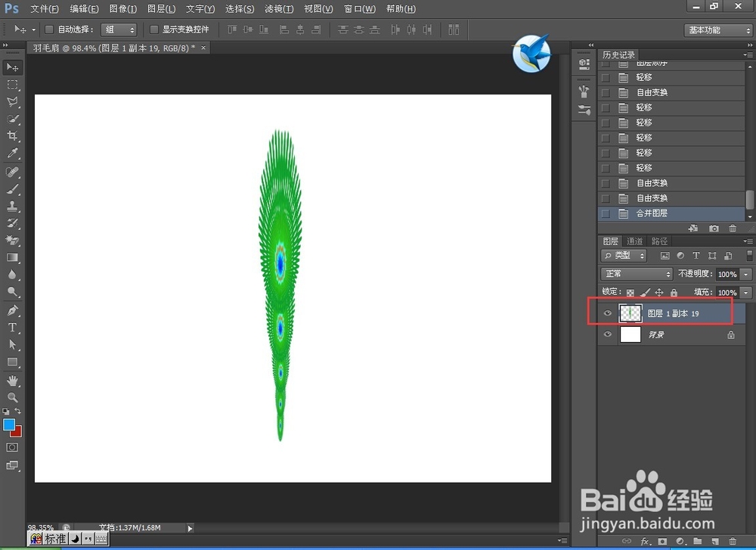Select the Rectangle shape tool
Viewport: 756px width, 550px height.
[x=13, y=362]
